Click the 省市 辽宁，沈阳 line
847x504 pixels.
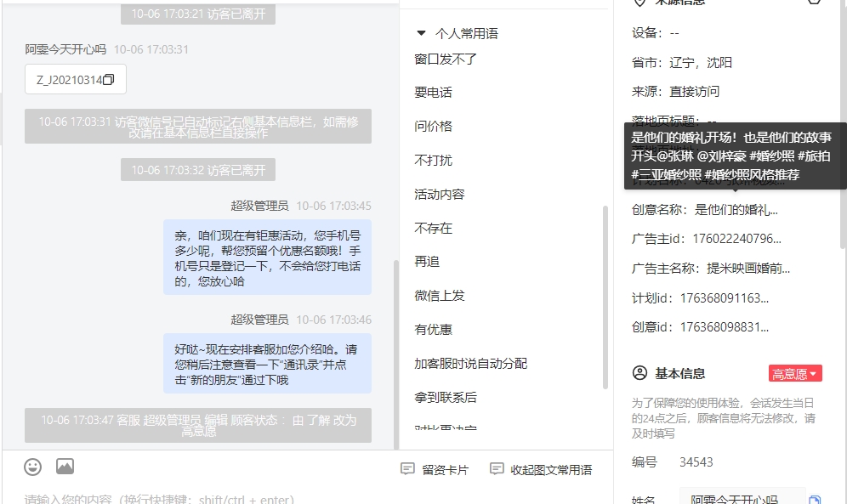(682, 63)
